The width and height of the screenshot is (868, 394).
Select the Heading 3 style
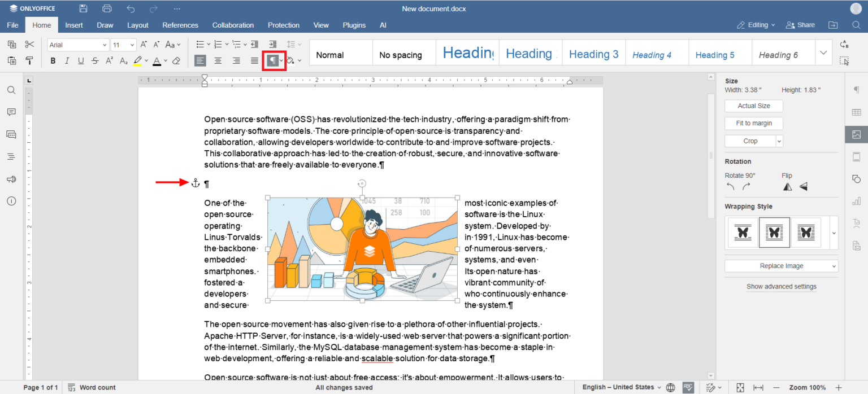(x=593, y=55)
